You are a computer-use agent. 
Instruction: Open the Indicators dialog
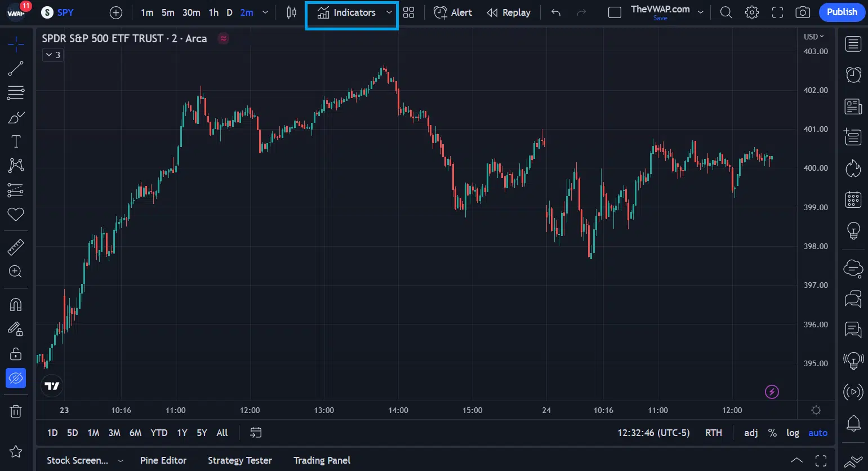pos(346,12)
